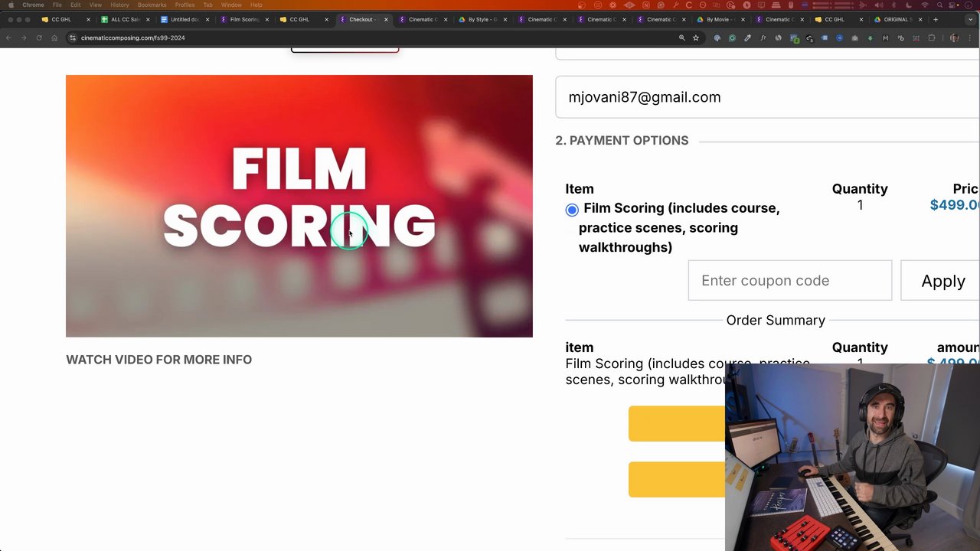Open the browser home page icon
The image size is (980, 551).
(x=54, y=37)
